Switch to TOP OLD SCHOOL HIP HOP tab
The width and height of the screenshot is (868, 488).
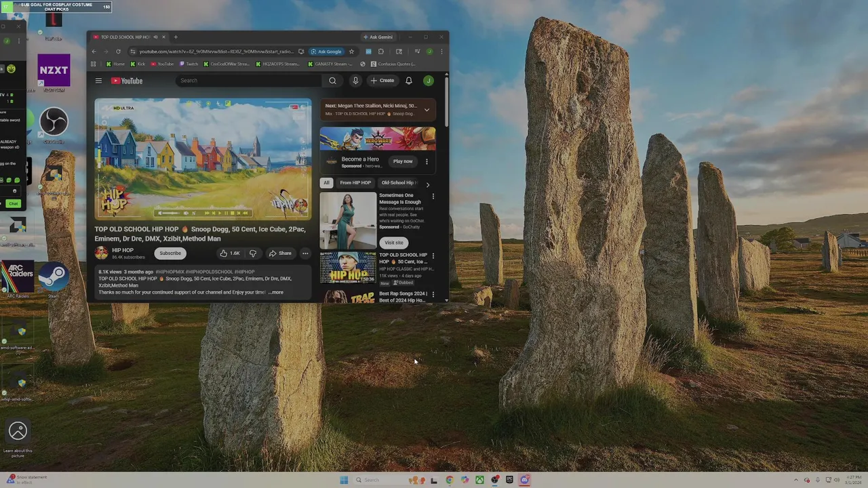[x=125, y=37]
